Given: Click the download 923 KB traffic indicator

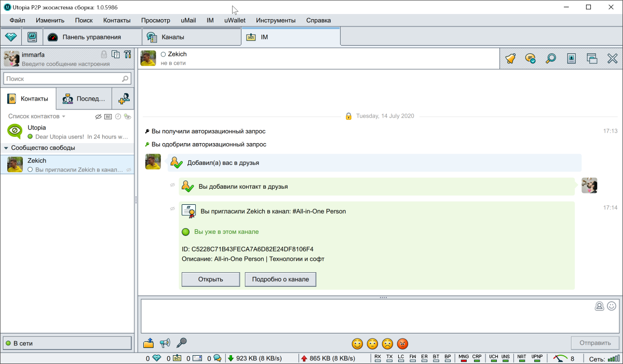Looking at the screenshot, I should 254,358.
